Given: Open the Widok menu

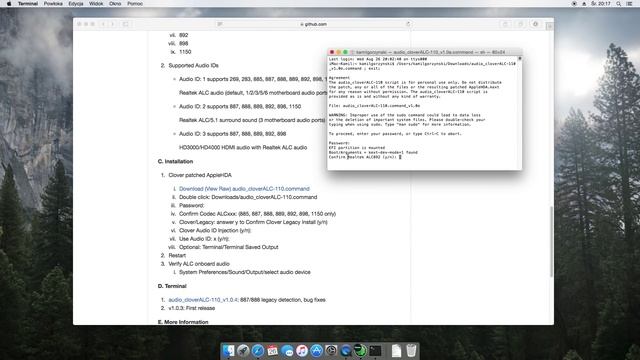Looking at the screenshot, I should point(96,4).
